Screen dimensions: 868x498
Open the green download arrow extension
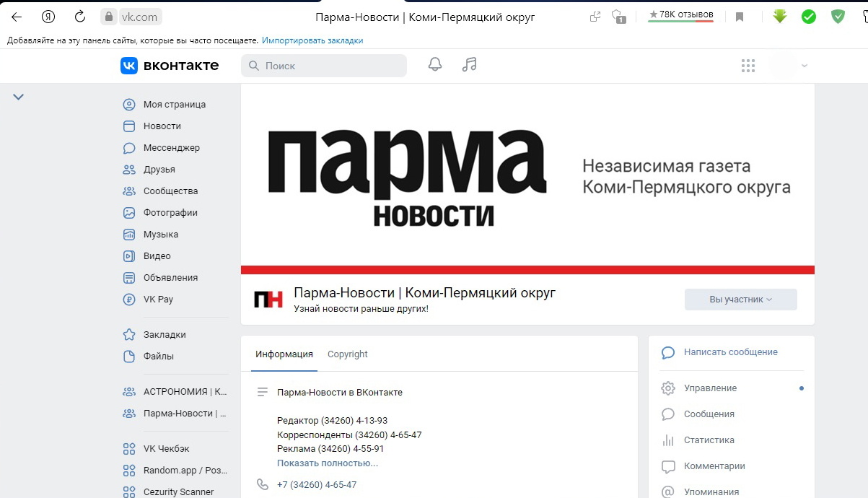[x=779, y=16]
